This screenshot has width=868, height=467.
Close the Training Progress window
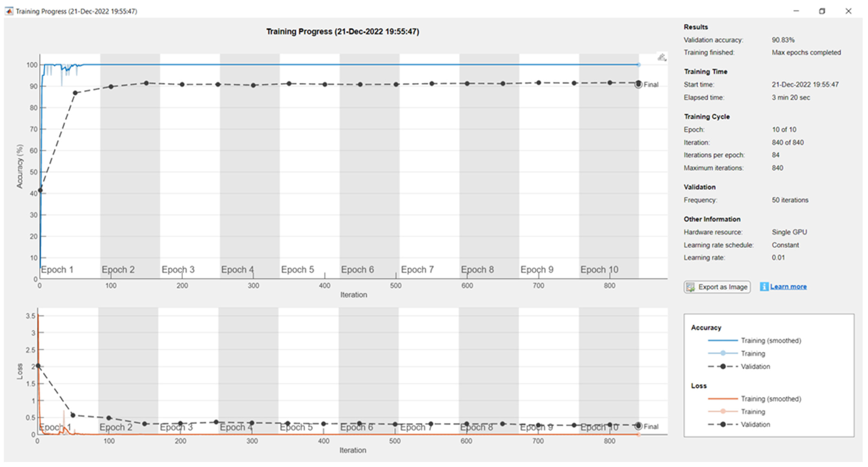click(848, 11)
